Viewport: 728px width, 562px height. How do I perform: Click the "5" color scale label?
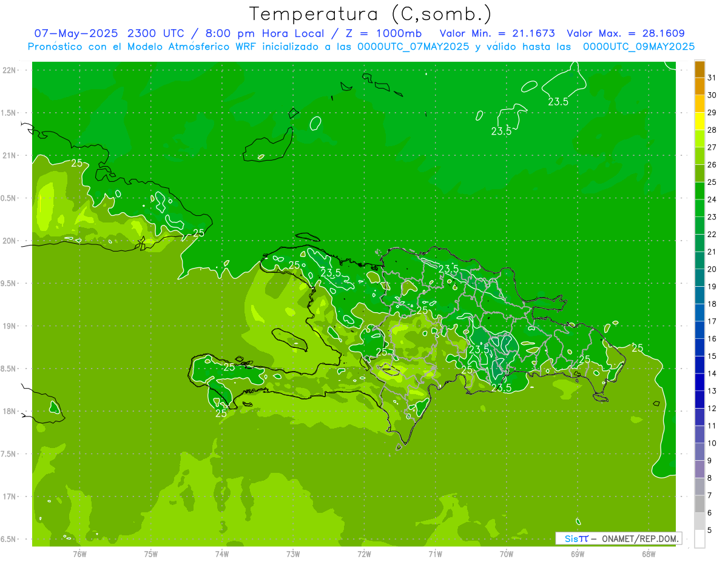coord(710,530)
